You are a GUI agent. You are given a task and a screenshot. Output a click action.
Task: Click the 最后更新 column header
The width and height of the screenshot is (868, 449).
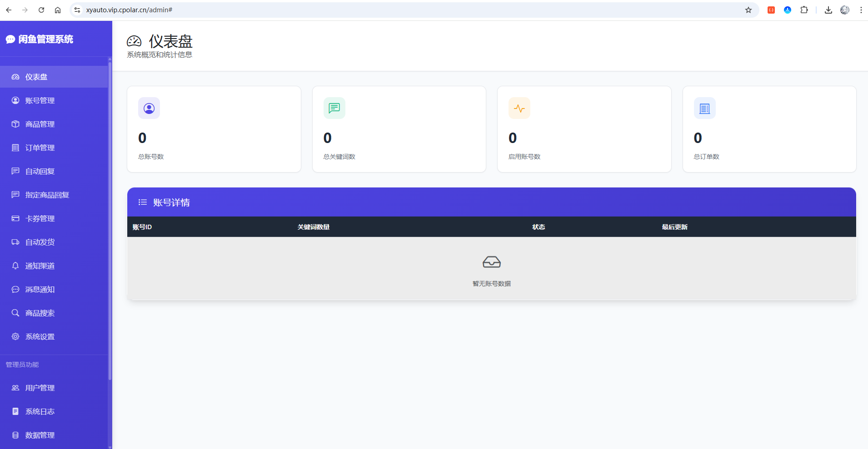pos(675,227)
